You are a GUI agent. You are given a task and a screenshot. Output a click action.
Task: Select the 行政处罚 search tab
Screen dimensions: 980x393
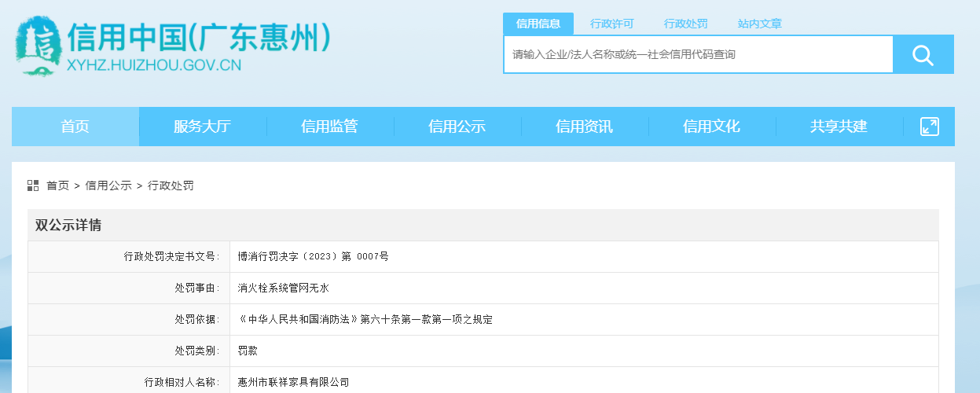[686, 24]
